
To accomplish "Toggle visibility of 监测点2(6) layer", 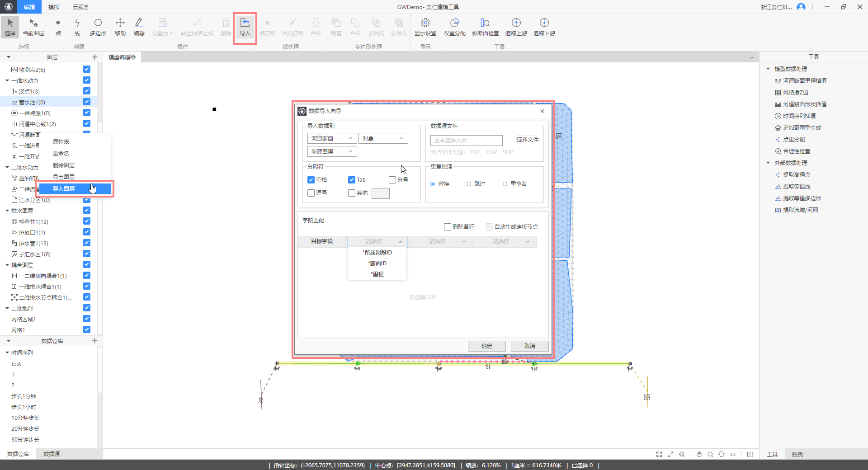I will 87,70.
